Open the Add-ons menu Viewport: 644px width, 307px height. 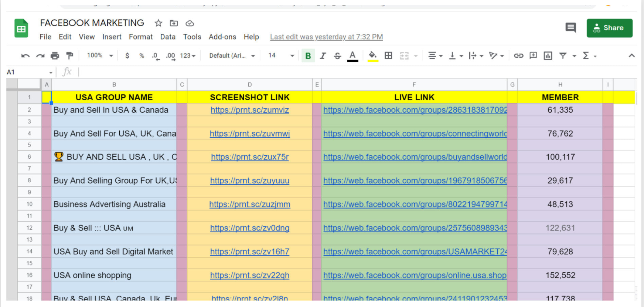click(x=222, y=37)
